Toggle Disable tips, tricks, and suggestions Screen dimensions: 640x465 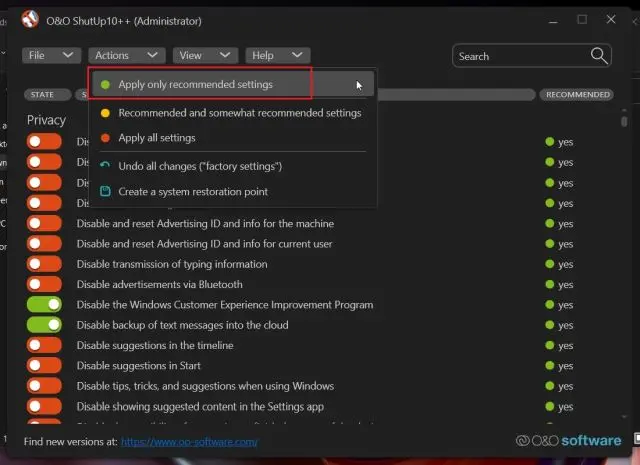coord(44,386)
